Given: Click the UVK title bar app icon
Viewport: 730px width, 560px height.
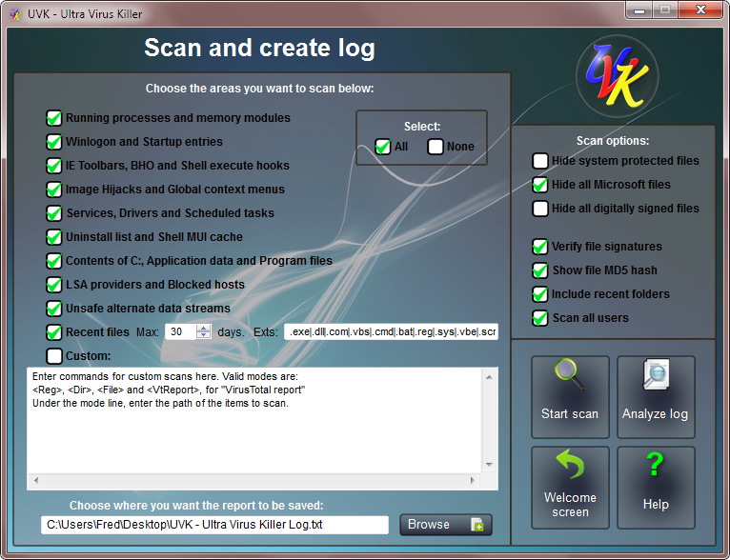Looking at the screenshot, I should tap(16, 14).
